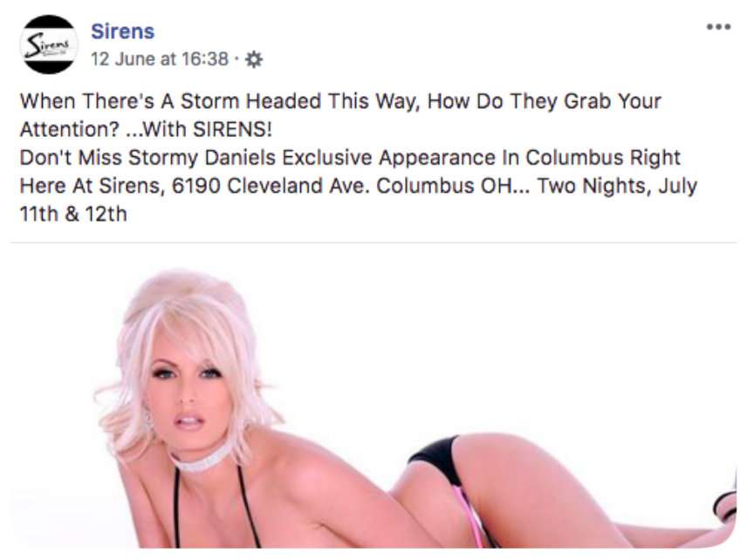Click the gear audience icon beside timestamp

[253, 59]
